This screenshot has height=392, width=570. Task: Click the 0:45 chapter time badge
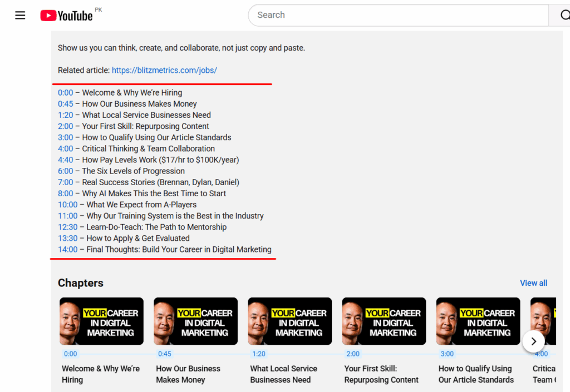coord(165,354)
